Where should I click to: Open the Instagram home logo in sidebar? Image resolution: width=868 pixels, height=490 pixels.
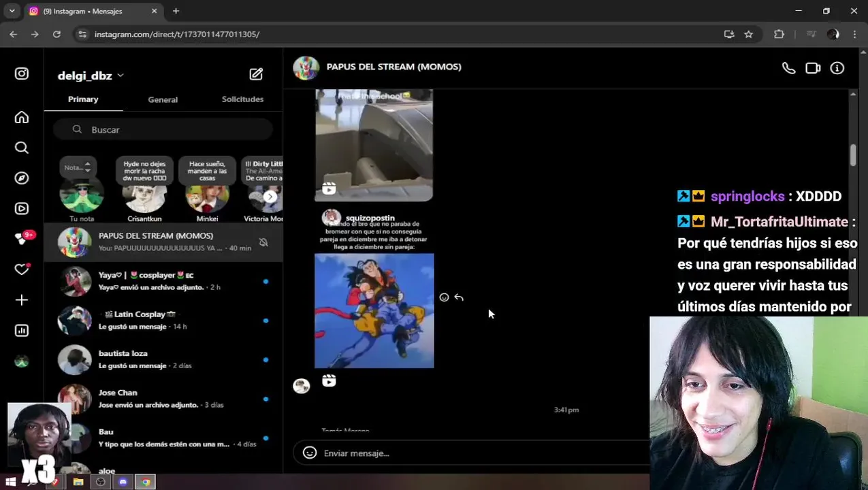[22, 73]
